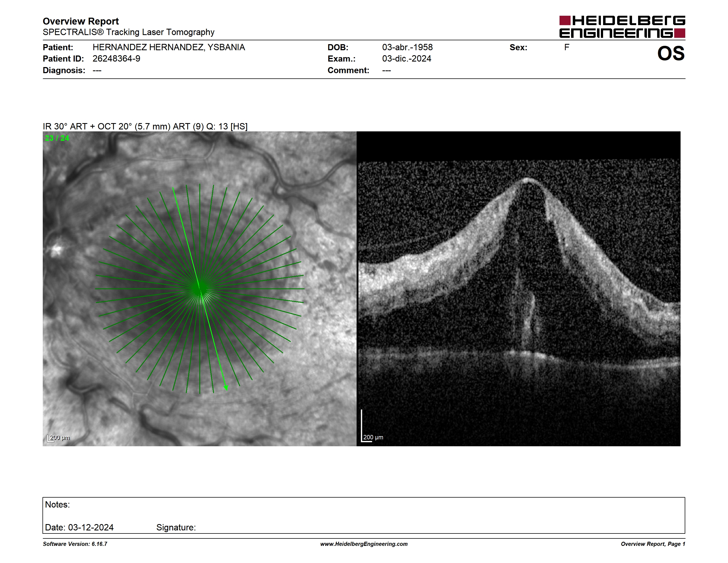The height and width of the screenshot is (563, 728).
Task: Click the '200 µm' scale on the fundus image
Action: (x=58, y=438)
